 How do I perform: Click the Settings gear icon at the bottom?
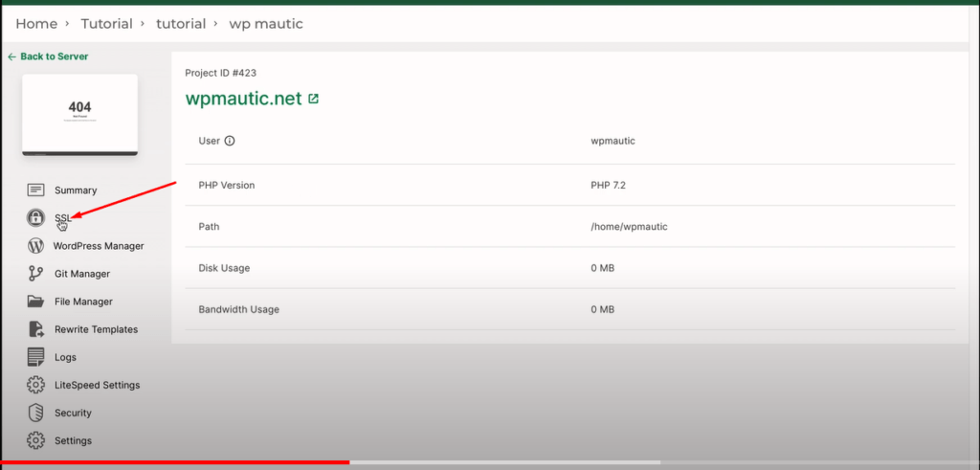pos(36,440)
